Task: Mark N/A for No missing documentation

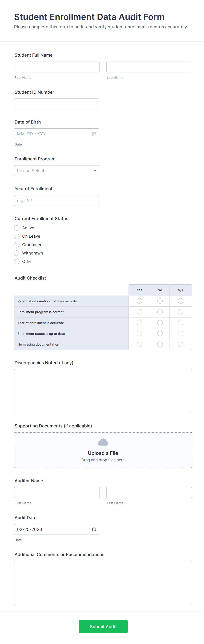Action: pyautogui.click(x=181, y=344)
